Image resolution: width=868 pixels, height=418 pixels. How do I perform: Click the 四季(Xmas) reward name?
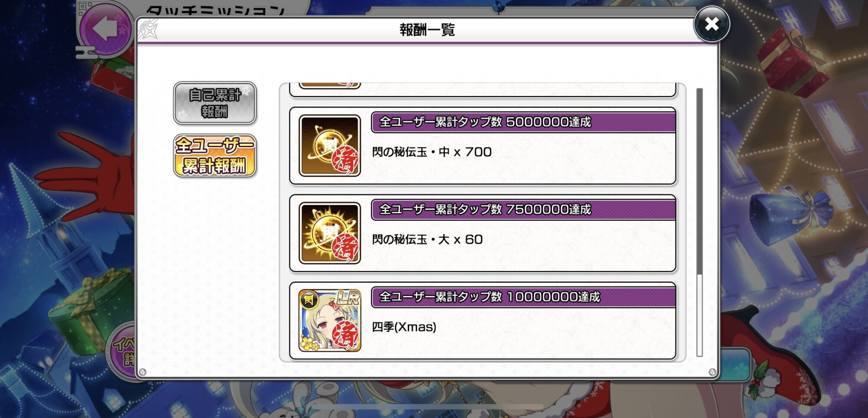coord(404,327)
